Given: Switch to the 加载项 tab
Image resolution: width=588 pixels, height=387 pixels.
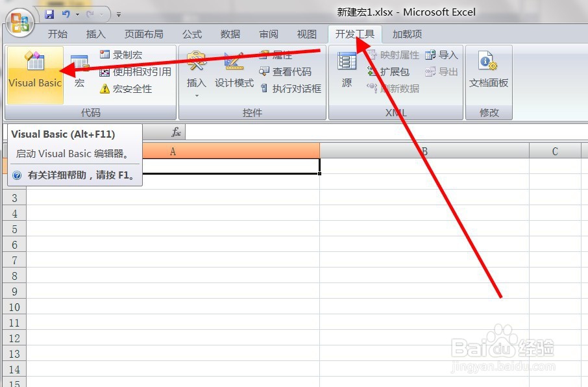Looking at the screenshot, I should 407,34.
